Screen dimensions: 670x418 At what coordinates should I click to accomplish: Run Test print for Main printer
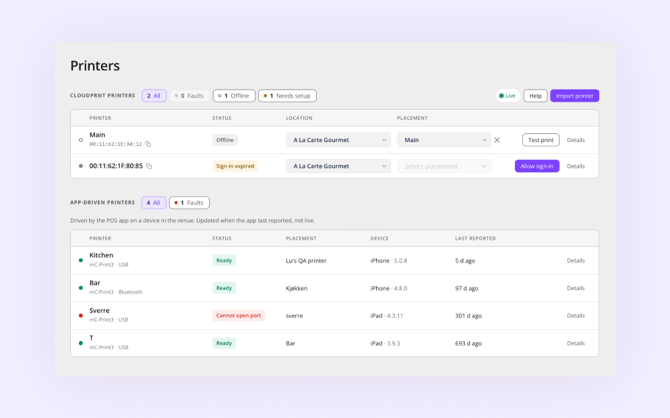(541, 140)
